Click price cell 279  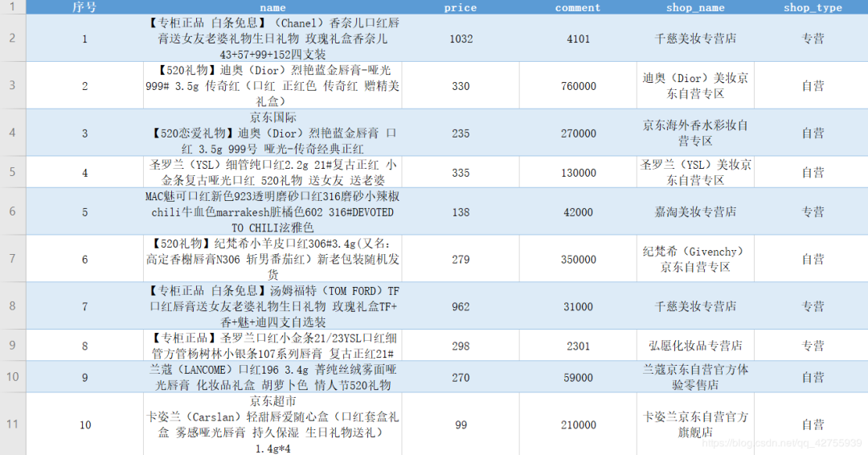[x=461, y=259]
